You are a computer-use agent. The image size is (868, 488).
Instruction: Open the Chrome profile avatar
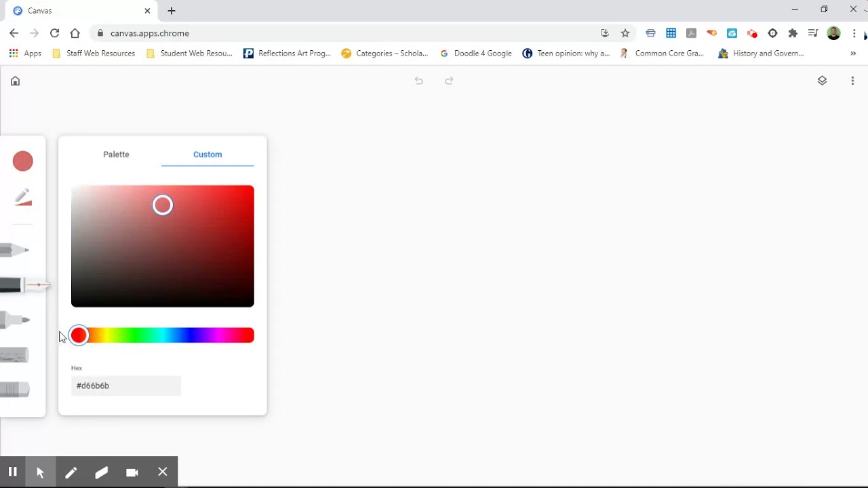click(834, 33)
